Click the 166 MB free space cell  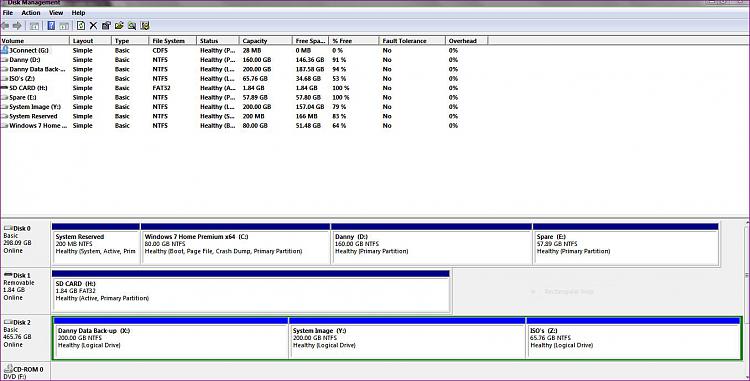pyautogui.click(x=306, y=116)
